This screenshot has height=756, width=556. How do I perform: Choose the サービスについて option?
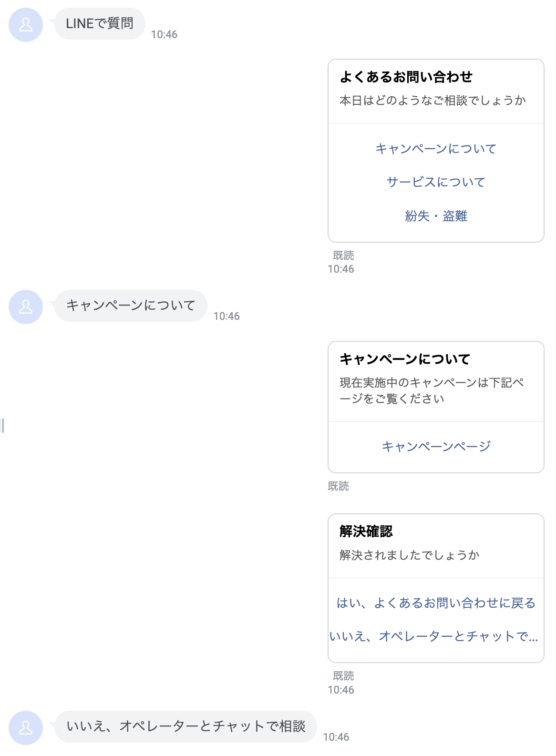click(x=436, y=182)
